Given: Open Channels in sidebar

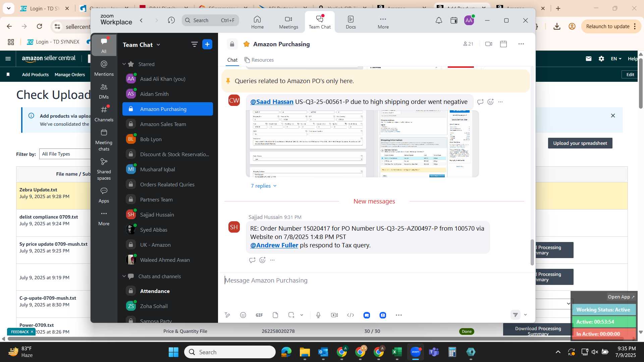Looking at the screenshot, I should pos(104,114).
